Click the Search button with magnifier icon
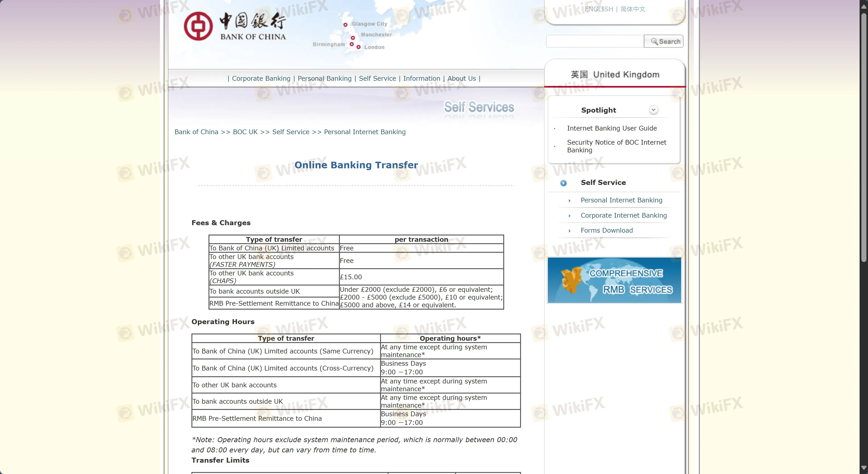 663,41
